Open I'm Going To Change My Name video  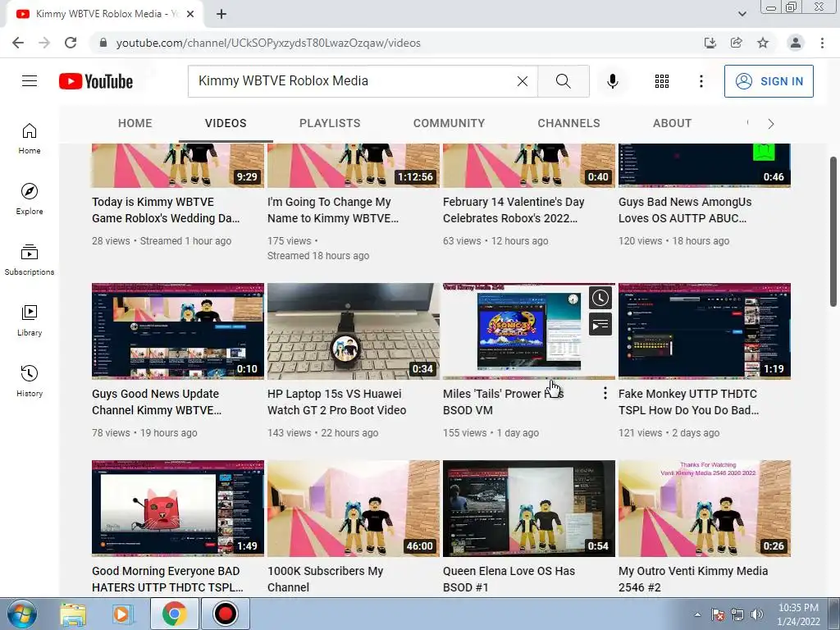click(333, 210)
